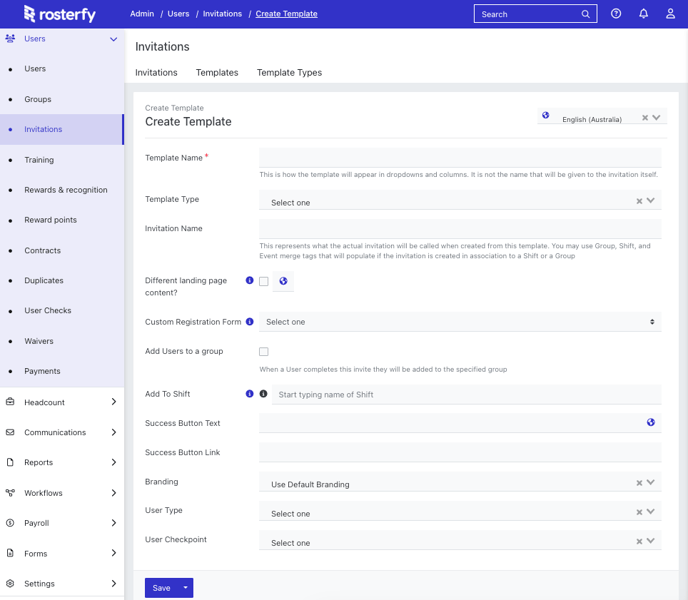Screen dimensions: 688x600
Task: Click the Save button
Action: pyautogui.click(x=161, y=588)
